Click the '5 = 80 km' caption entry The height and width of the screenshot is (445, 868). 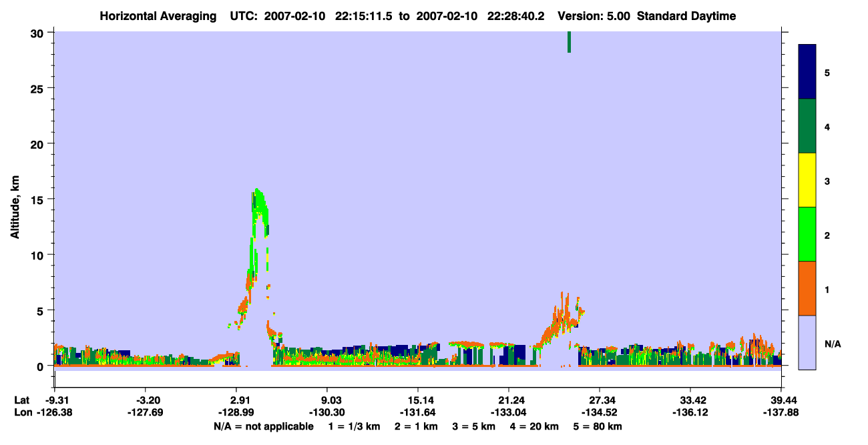(x=598, y=426)
